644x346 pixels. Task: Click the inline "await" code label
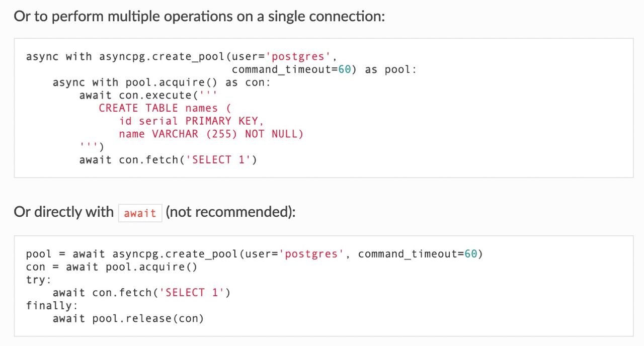(x=140, y=213)
